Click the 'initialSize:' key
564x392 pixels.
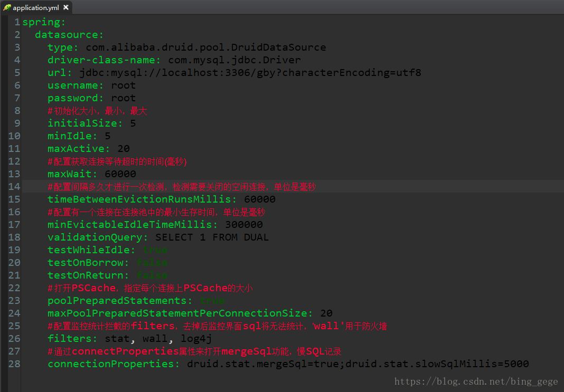[85, 123]
